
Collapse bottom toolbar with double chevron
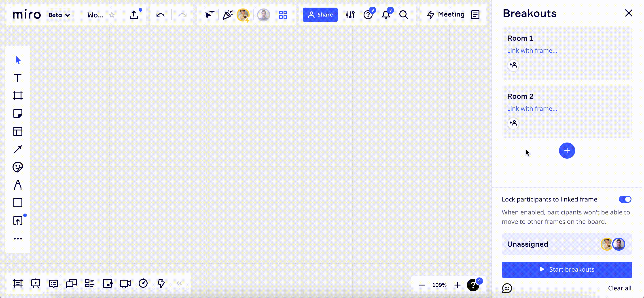coord(179,283)
